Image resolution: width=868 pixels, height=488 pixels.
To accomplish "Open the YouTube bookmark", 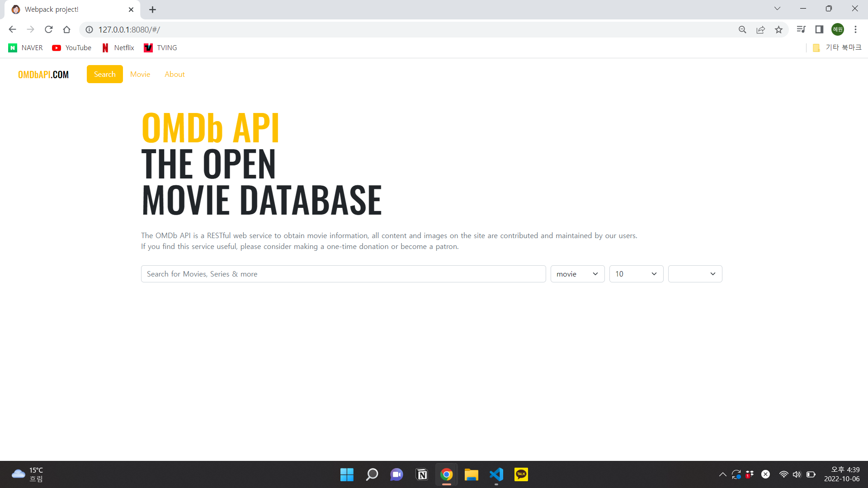I will [x=71, y=48].
